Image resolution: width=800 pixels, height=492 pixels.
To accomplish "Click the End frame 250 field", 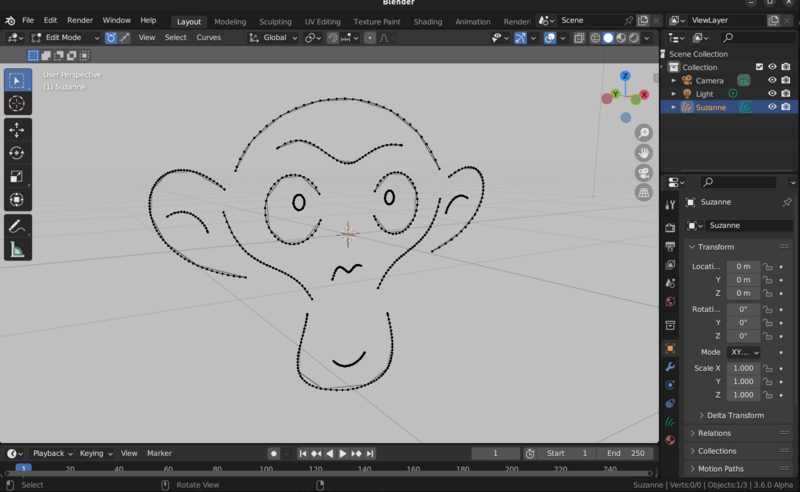I will pos(625,453).
